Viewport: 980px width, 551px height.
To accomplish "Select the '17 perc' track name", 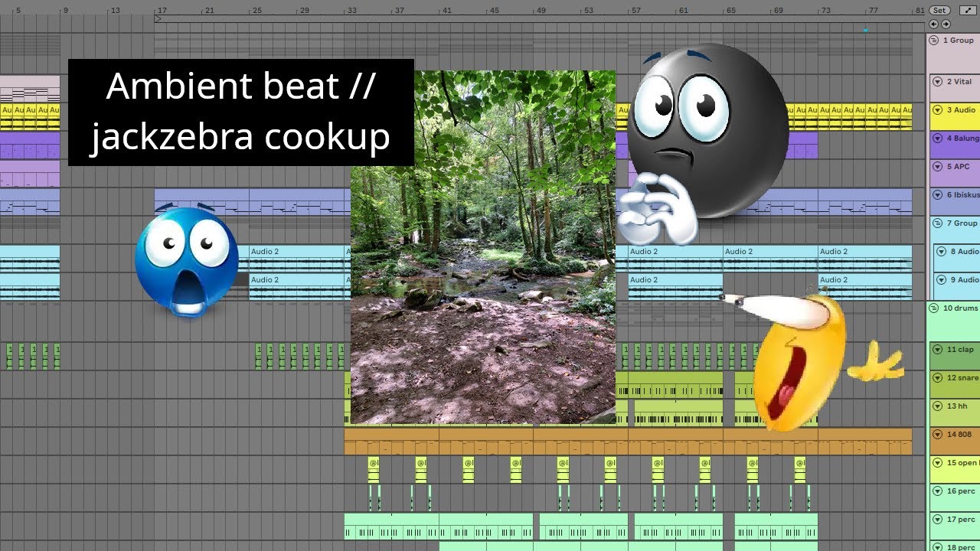I will tap(961, 519).
